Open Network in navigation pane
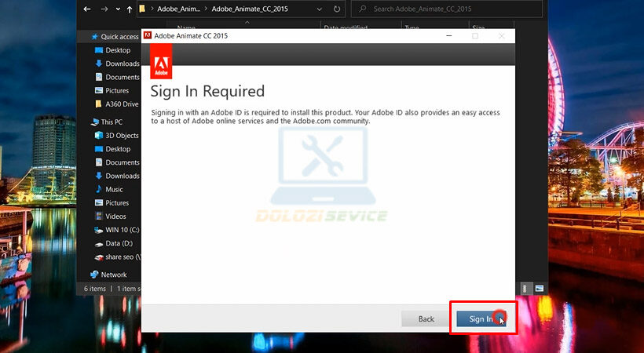Screen dimensions: 644x353 [x=113, y=275]
